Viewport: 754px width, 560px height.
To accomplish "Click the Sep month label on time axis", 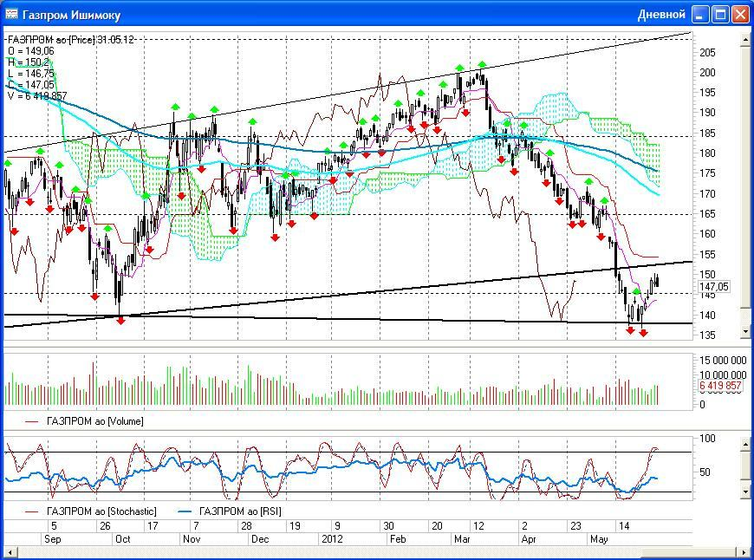I will tap(52, 539).
